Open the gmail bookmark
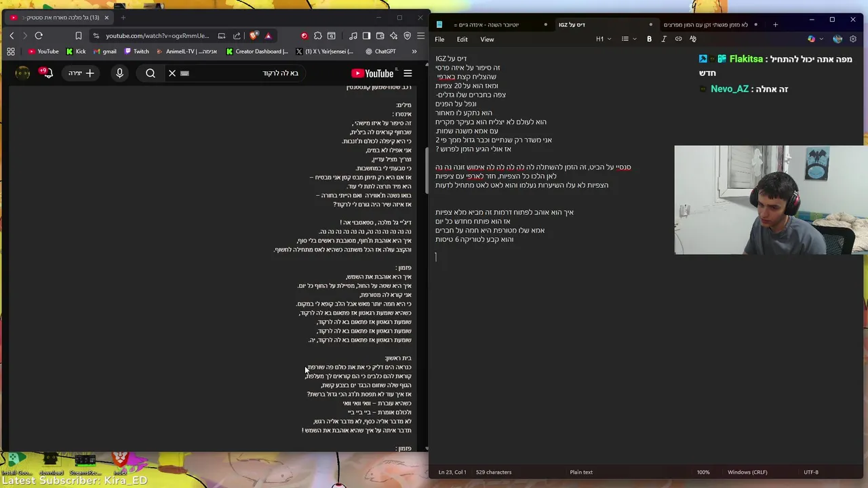The height and width of the screenshot is (488, 868). pos(104,52)
